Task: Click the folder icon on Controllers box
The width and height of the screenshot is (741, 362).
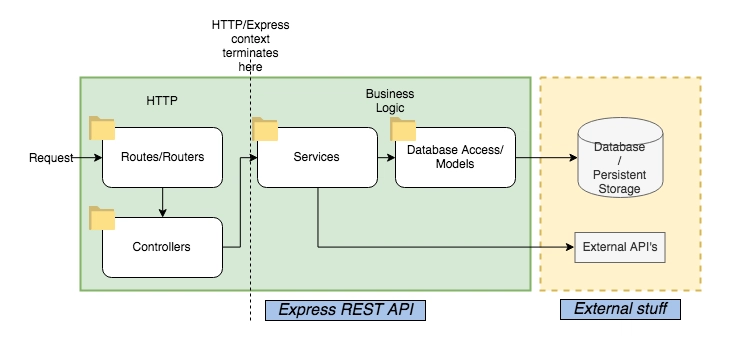Action: [x=102, y=218]
